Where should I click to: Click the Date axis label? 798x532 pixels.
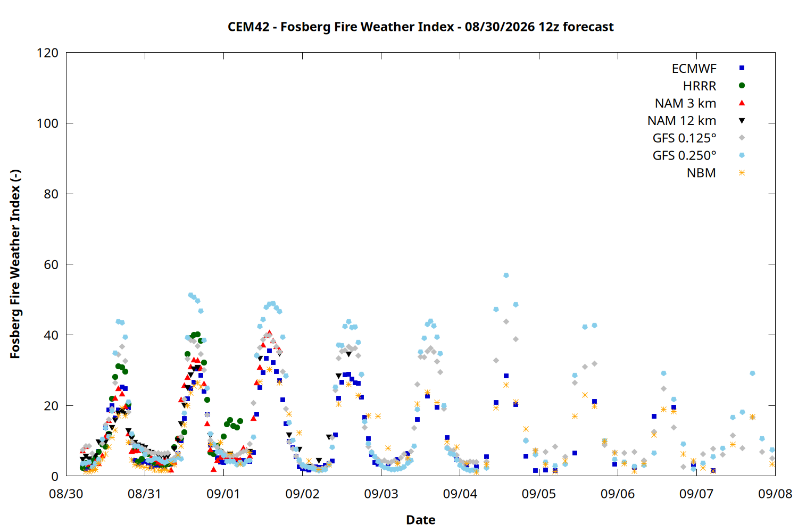pos(420,520)
